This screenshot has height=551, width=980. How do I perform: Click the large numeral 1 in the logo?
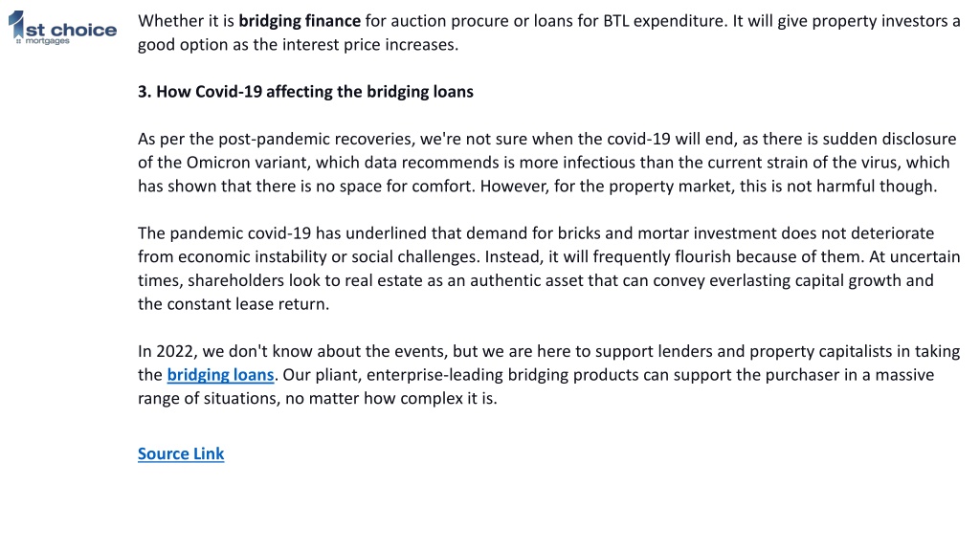point(16,25)
